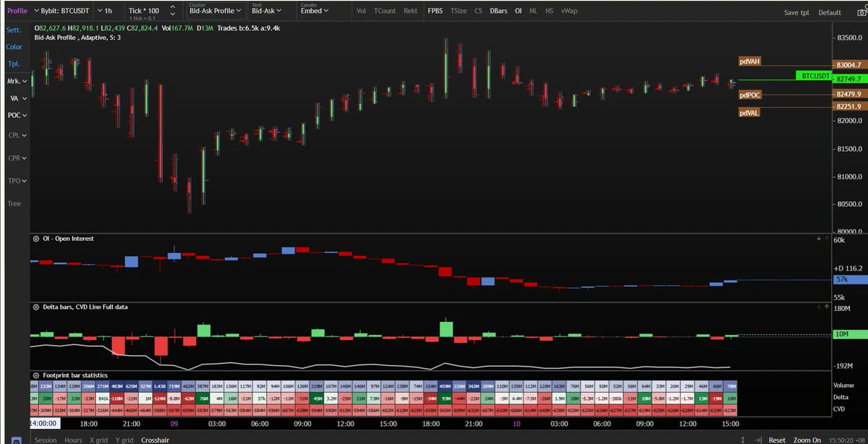Viewport: 868px width, 444px height.
Task: Toggle the Vol indicator
Action: click(361, 11)
